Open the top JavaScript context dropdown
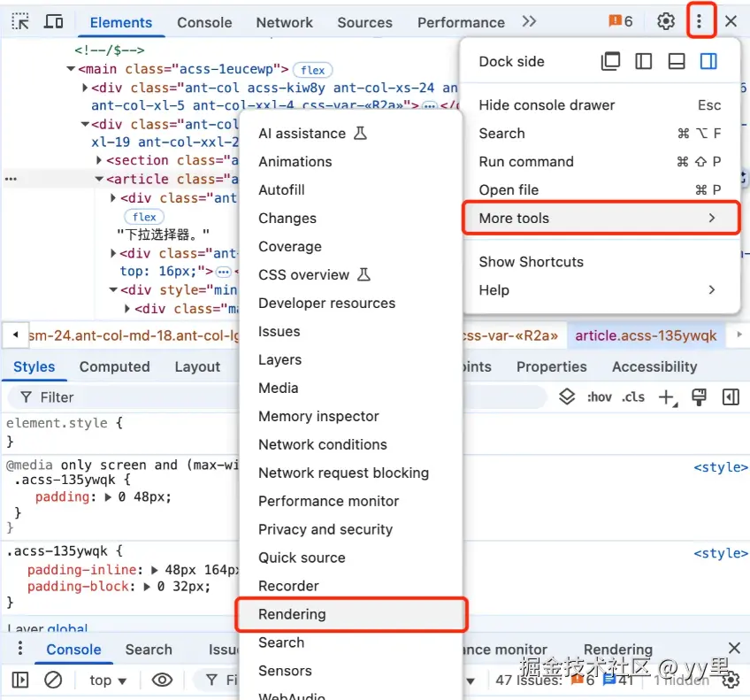This screenshot has width=750, height=700. click(108, 680)
